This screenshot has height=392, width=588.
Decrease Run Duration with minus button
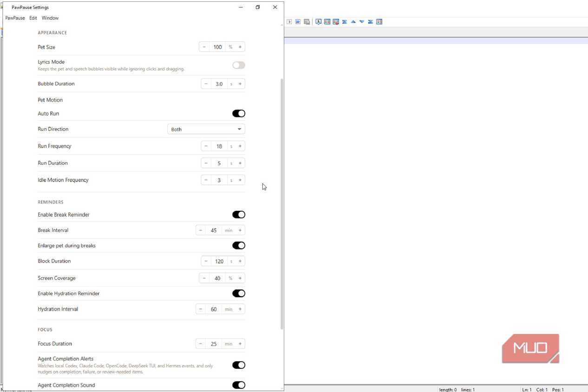206,163
